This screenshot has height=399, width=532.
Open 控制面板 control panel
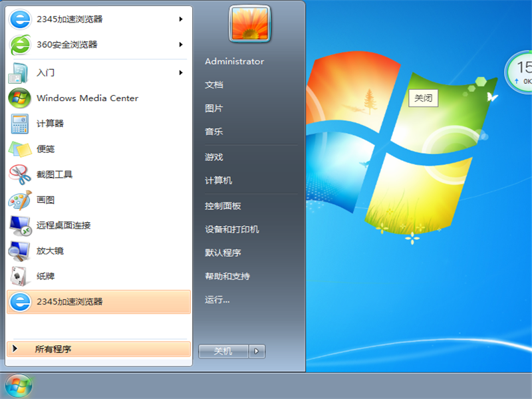pyautogui.click(x=223, y=206)
